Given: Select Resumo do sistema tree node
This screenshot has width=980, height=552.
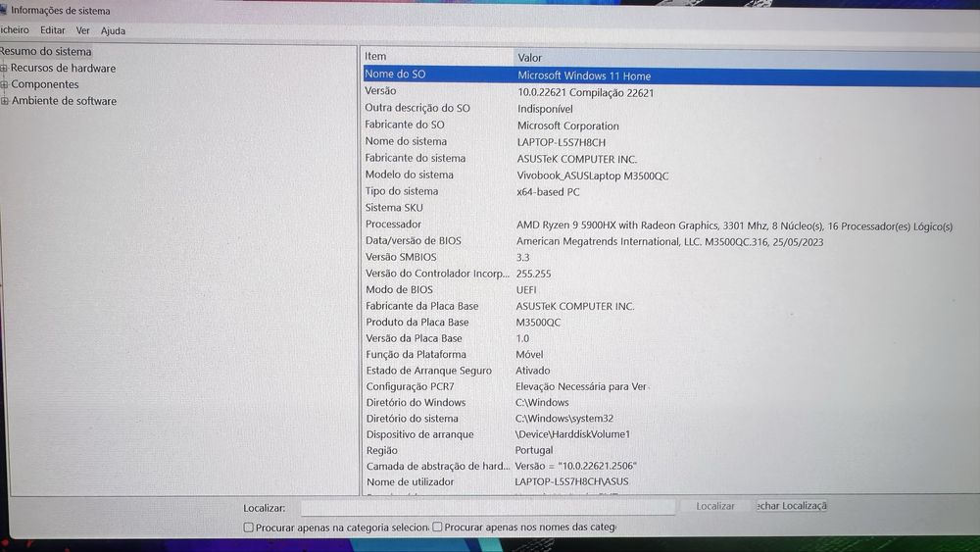Looking at the screenshot, I should pyautogui.click(x=46, y=51).
